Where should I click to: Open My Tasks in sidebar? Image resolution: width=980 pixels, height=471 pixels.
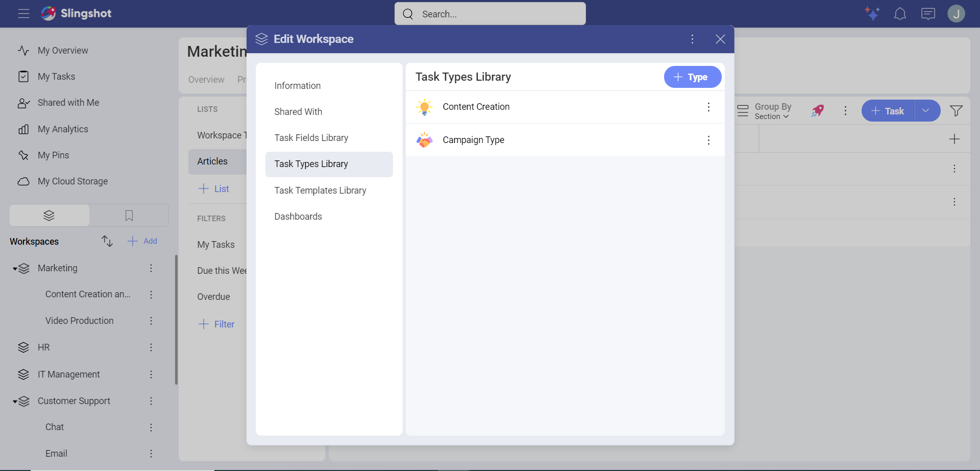tap(56, 77)
